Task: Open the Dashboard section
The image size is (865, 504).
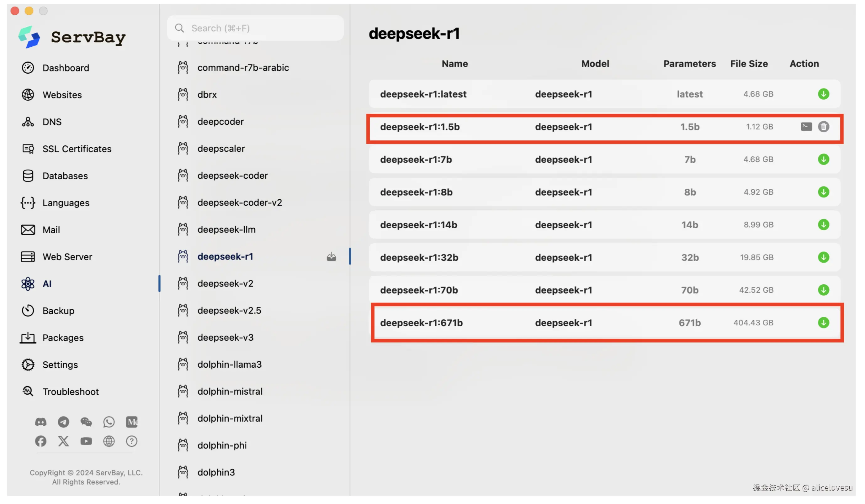Action: [x=66, y=68]
